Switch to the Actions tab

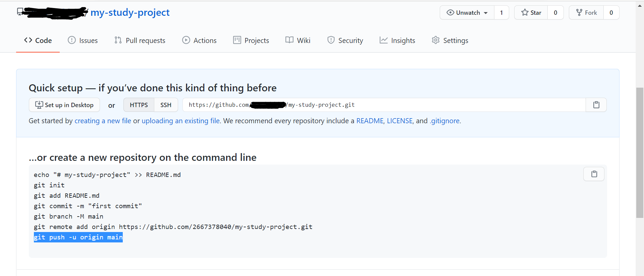click(x=199, y=40)
